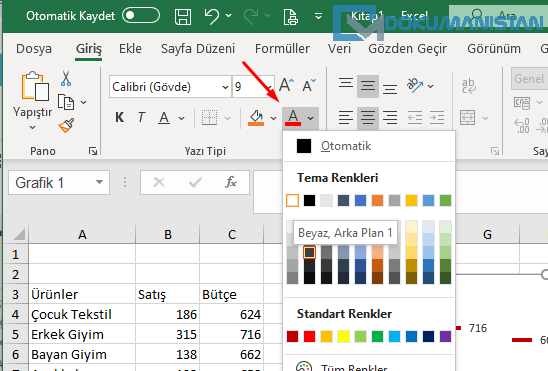Open Fill Color dropdown arrow
The height and width of the screenshot is (371, 548).
tap(274, 118)
